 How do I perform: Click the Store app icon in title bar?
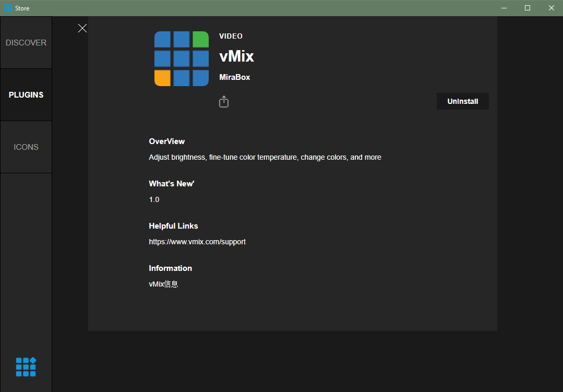8,8
